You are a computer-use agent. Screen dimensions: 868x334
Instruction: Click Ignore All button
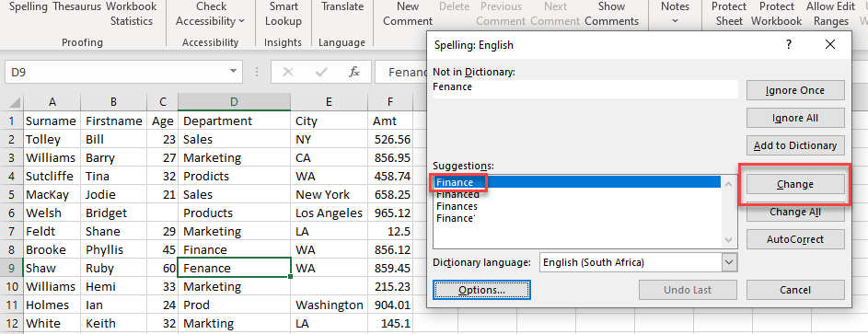click(x=795, y=118)
